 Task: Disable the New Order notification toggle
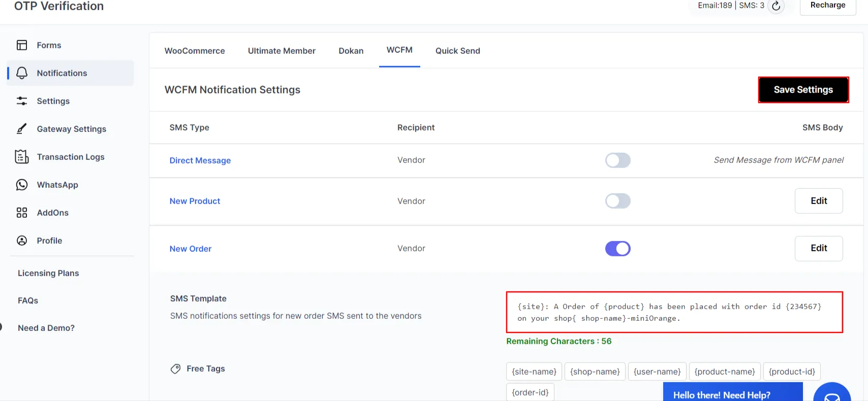coord(618,249)
